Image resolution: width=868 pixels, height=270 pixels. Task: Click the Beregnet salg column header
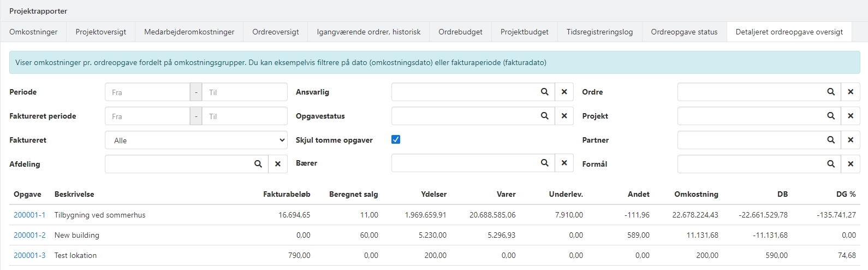(353, 194)
